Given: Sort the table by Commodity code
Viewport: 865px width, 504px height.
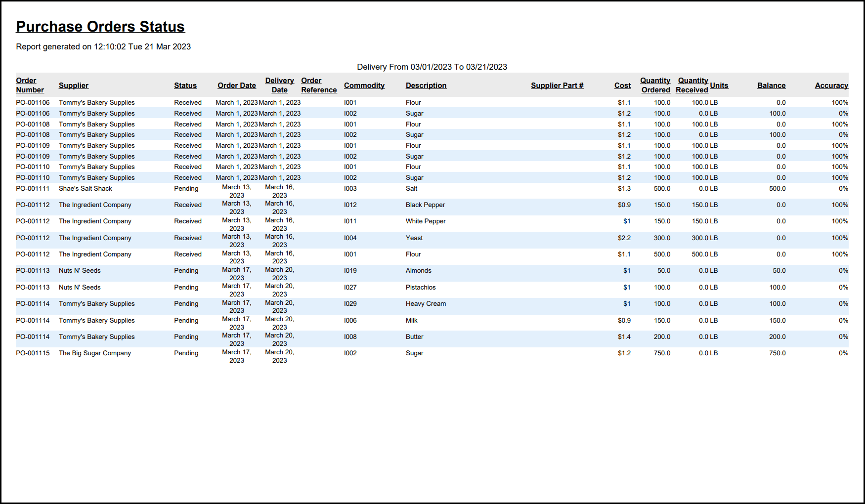Looking at the screenshot, I should [x=364, y=85].
